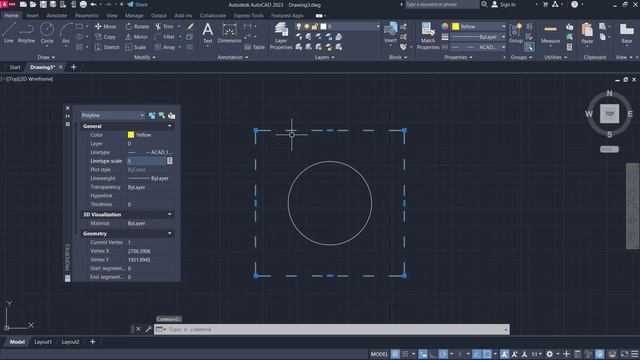Viewport: 640px width, 360px height.
Task: Open the Parametric ribbon tab
Action: click(87, 16)
